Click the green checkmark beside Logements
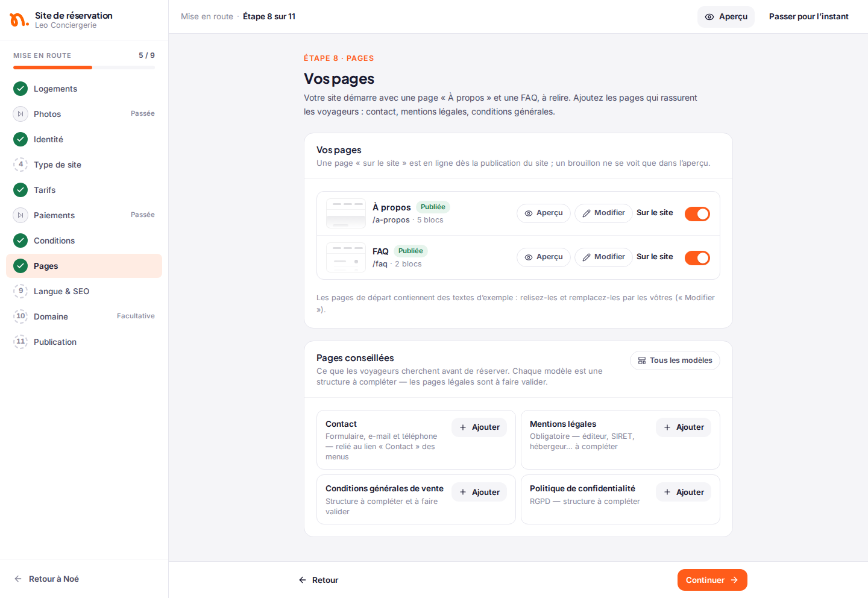Screen dimensions: 868x598 tap(20, 89)
